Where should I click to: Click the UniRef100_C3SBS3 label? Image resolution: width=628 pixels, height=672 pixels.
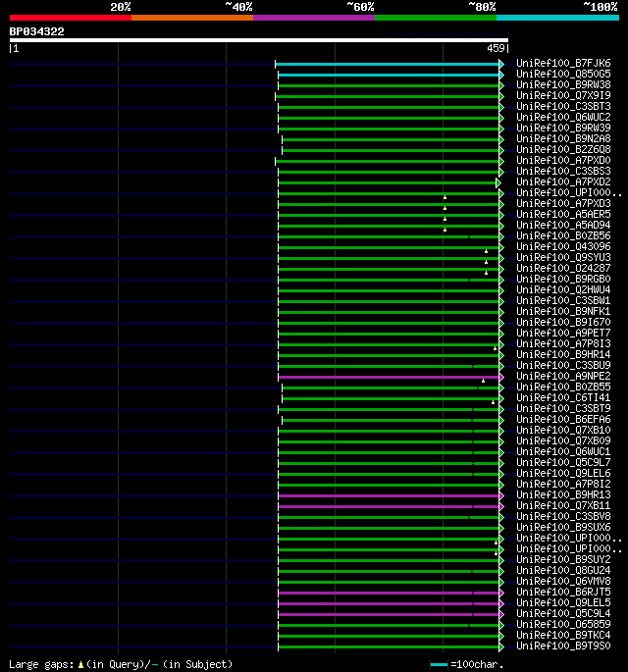(x=563, y=172)
